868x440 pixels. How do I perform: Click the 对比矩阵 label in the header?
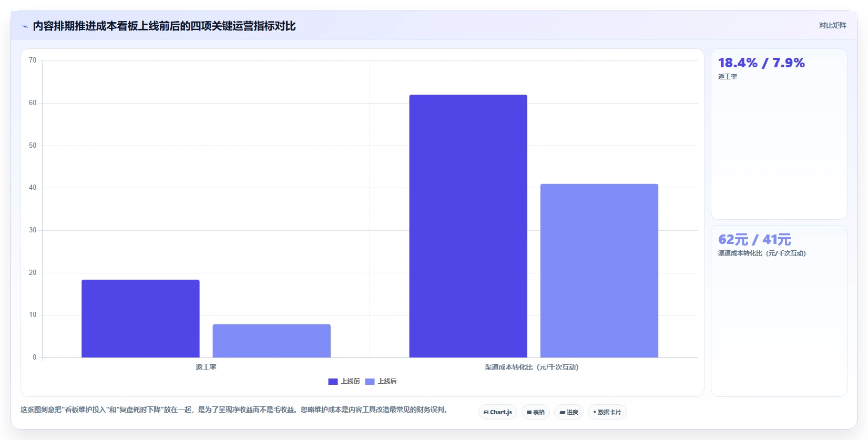pos(832,25)
